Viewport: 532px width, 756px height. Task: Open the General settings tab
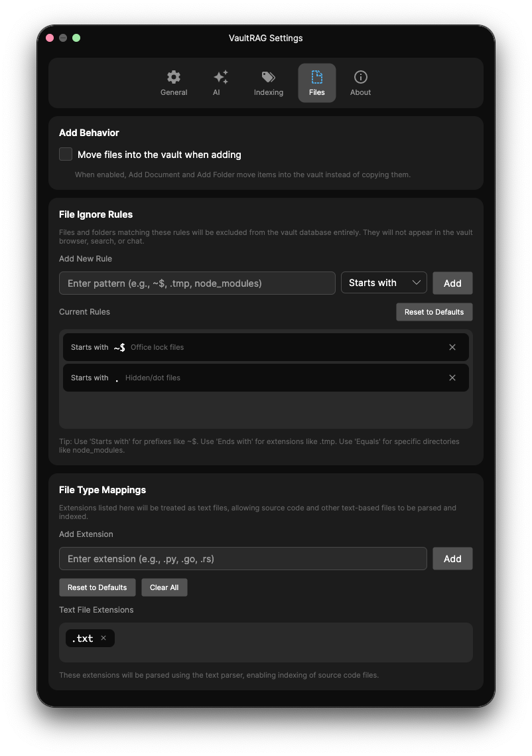pos(174,83)
